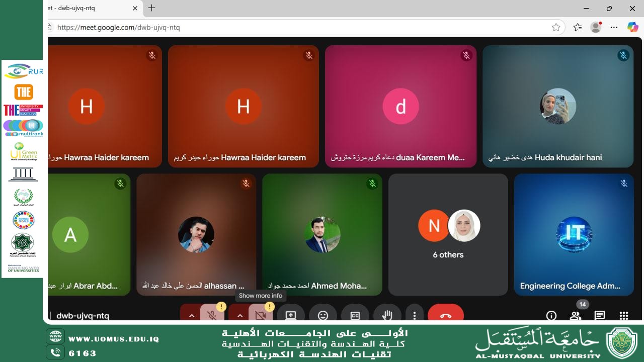
Task: Open a new browser tab
Action: pyautogui.click(x=151, y=8)
